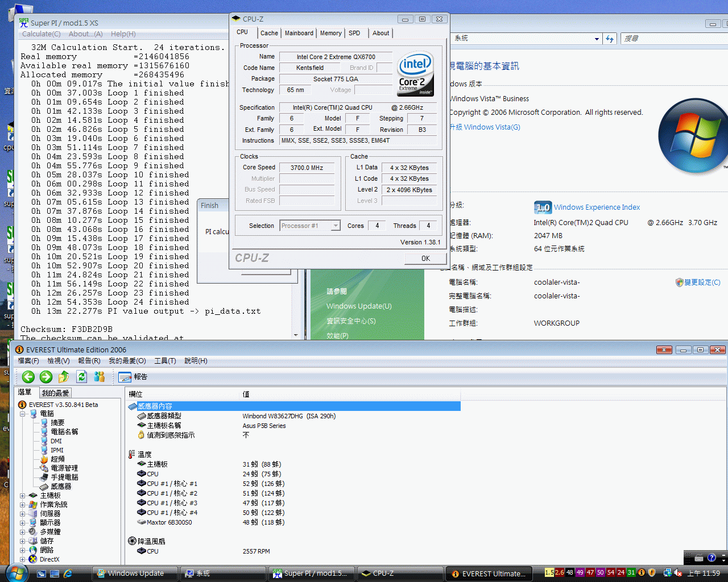728x582 pixels.
Task: Expand the 多媒體 node in EVEREST tree
Action: pos(23,532)
